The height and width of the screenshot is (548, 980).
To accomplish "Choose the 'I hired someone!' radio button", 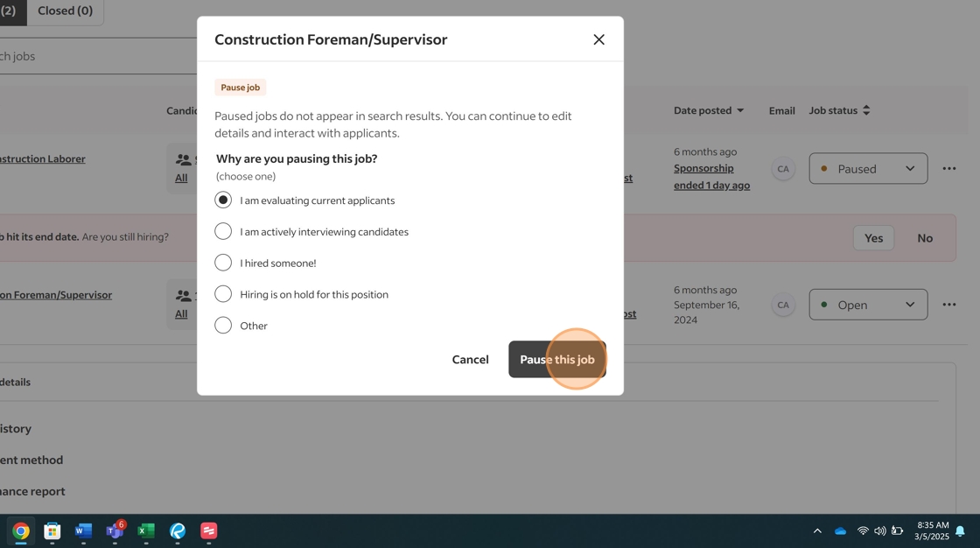I will point(223,263).
